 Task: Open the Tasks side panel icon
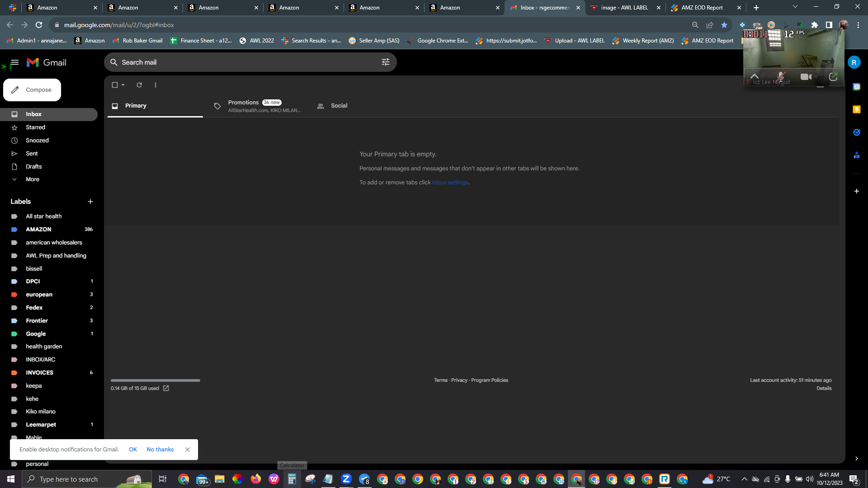click(x=856, y=132)
